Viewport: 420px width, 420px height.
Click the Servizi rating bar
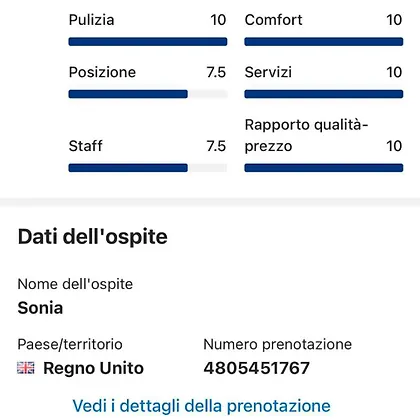tap(324, 94)
